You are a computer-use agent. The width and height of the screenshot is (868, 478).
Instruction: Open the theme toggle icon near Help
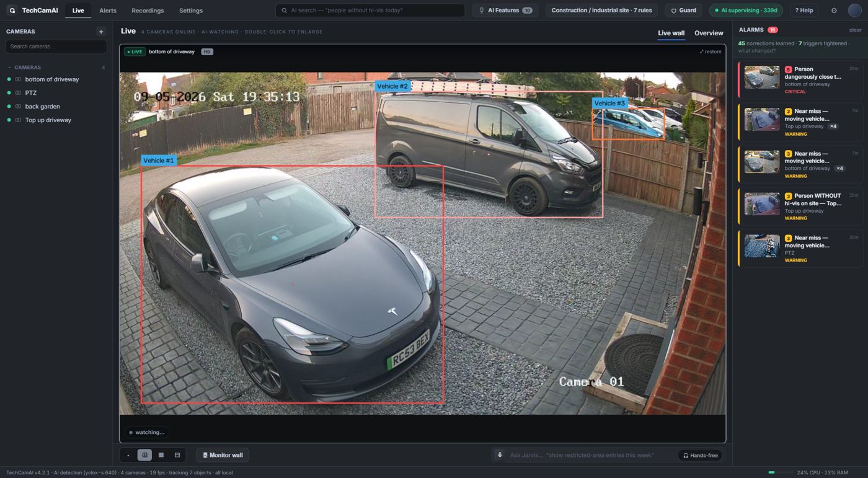click(834, 11)
